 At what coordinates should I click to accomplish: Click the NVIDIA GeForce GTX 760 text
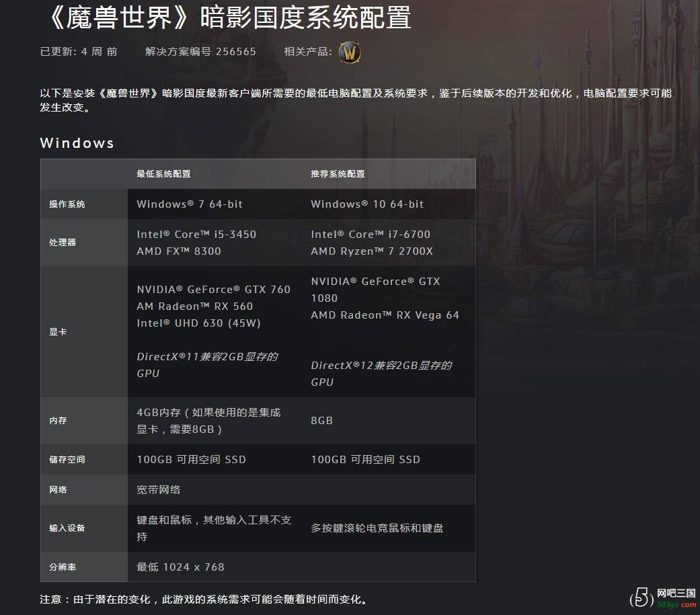coord(213,290)
